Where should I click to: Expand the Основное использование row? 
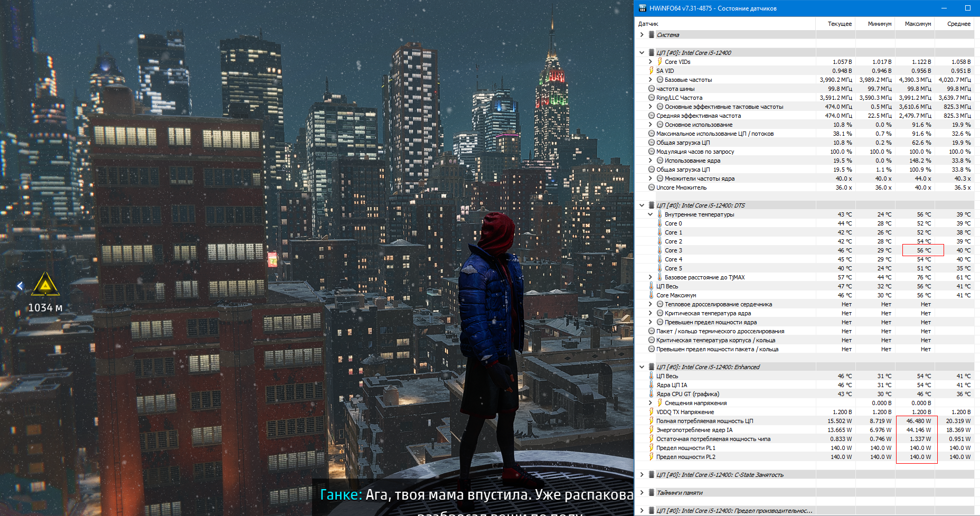coord(651,125)
